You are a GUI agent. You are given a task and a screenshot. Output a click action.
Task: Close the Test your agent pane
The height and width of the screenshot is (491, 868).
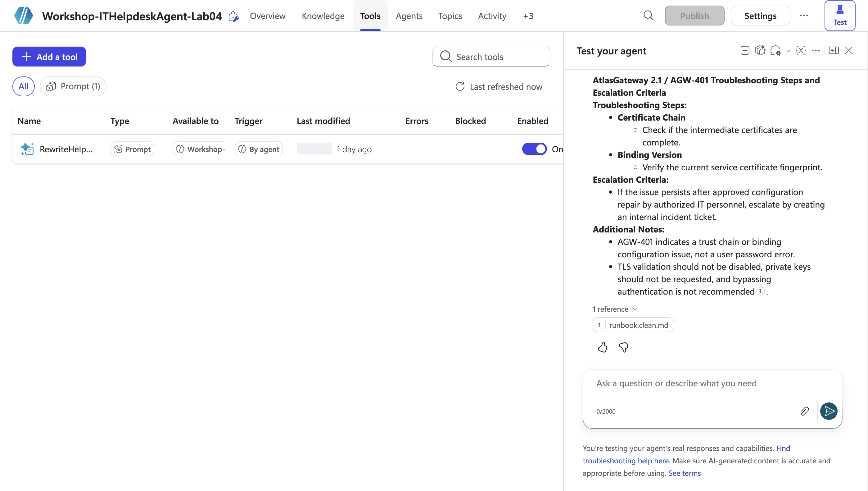coord(849,51)
